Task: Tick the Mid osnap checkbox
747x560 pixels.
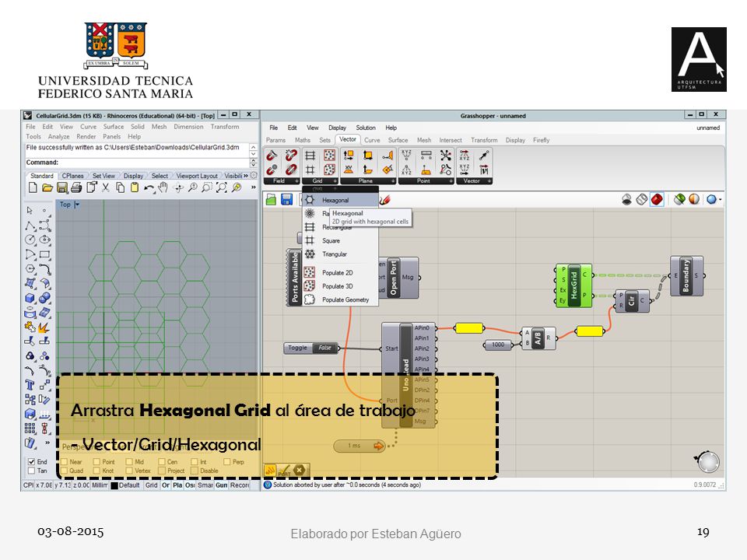Action: [x=128, y=462]
